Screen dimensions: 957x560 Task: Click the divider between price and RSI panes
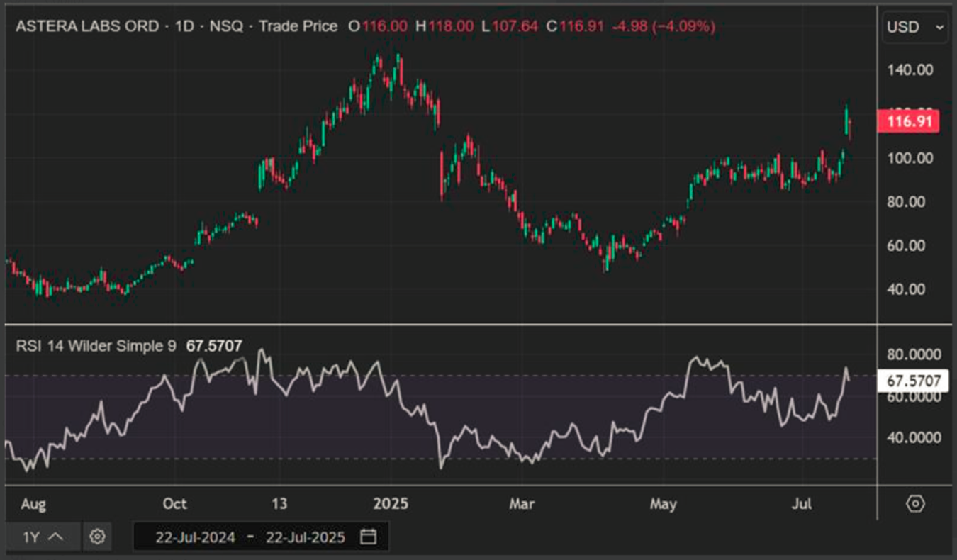tap(440, 325)
